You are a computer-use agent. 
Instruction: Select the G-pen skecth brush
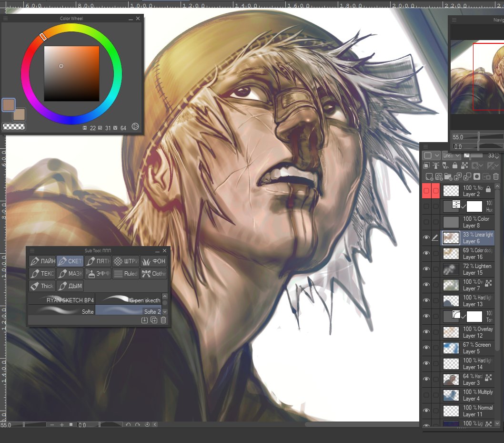pyautogui.click(x=129, y=299)
